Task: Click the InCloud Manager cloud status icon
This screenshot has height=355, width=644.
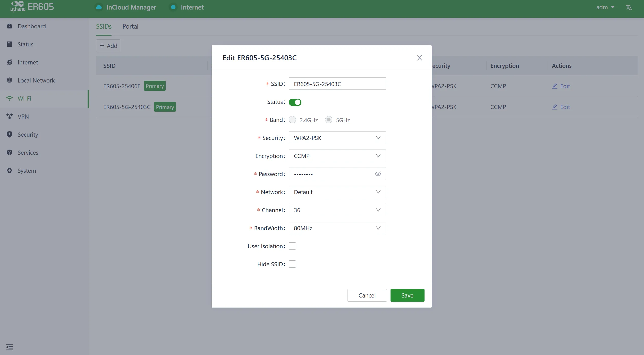Action: [99, 7]
